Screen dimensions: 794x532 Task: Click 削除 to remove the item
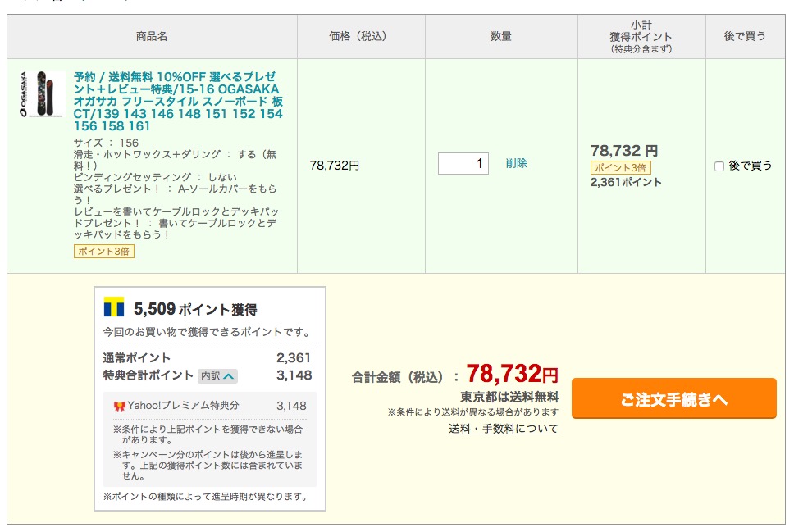coord(516,163)
